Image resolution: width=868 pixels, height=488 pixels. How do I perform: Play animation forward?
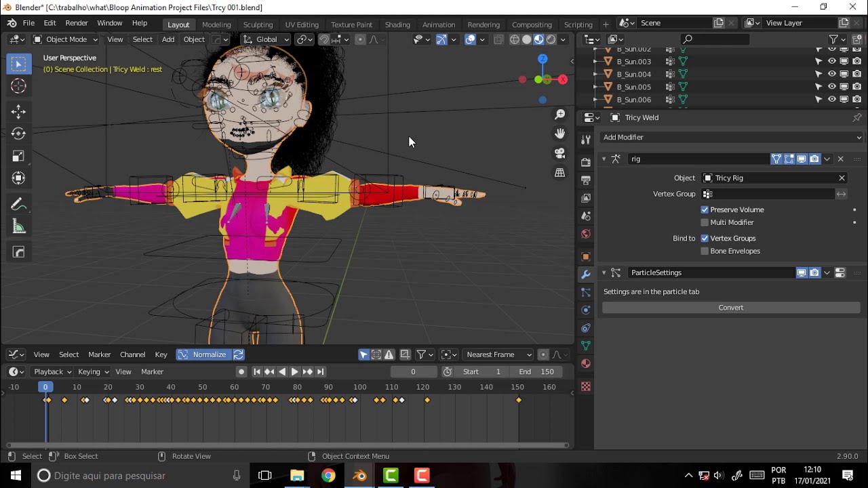point(294,371)
